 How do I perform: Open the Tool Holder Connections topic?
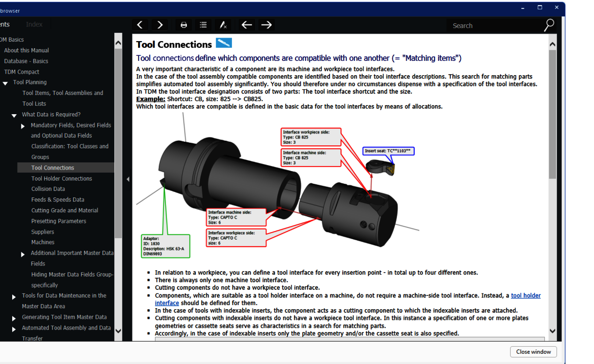pyautogui.click(x=62, y=178)
